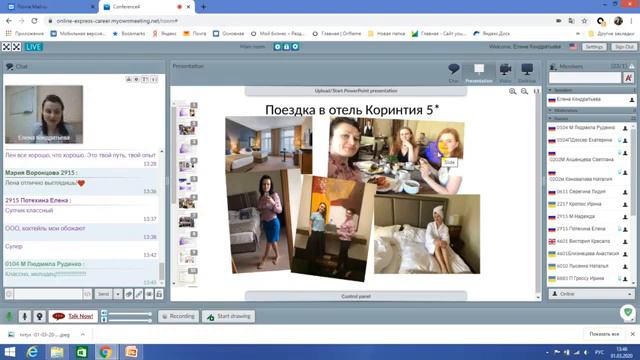The width and height of the screenshot is (640, 360).
Task: Change language via the US flag icon
Action: coord(573,47)
